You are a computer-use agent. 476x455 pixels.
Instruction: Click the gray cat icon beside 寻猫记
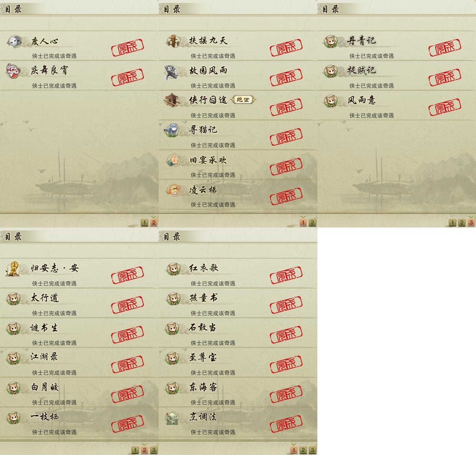coord(172,130)
